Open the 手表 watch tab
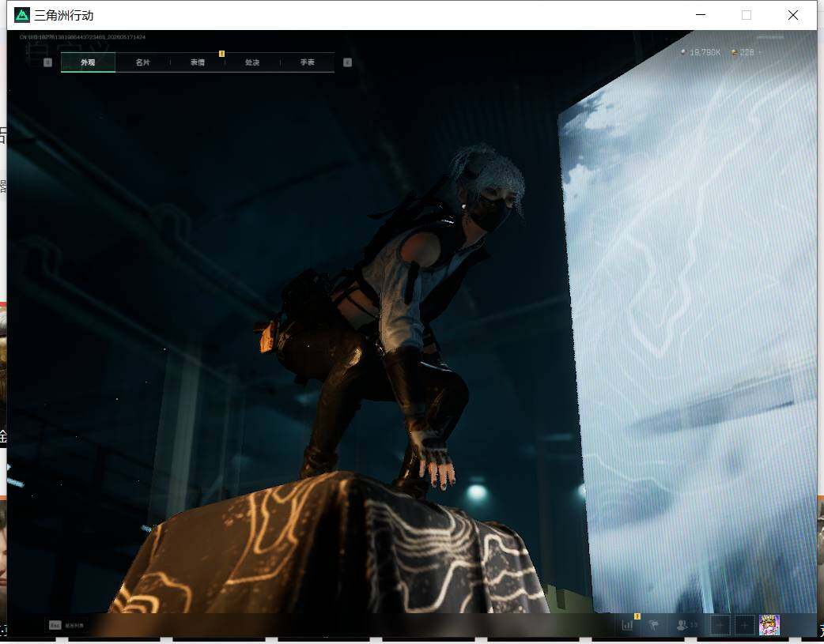Viewport: 824px width, 644px height. pos(308,62)
